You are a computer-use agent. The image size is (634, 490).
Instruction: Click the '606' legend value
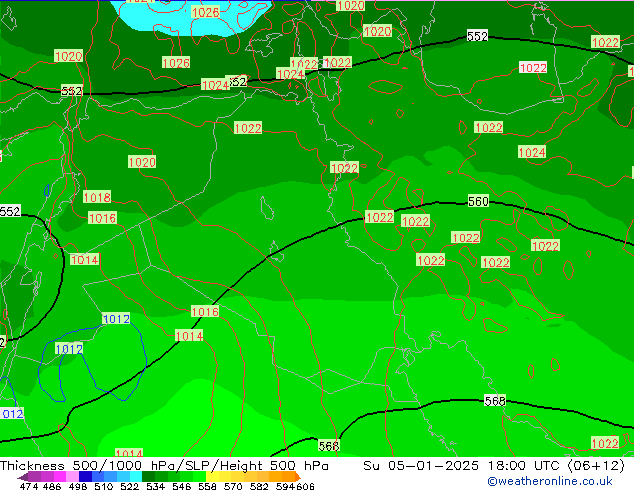[305, 486]
